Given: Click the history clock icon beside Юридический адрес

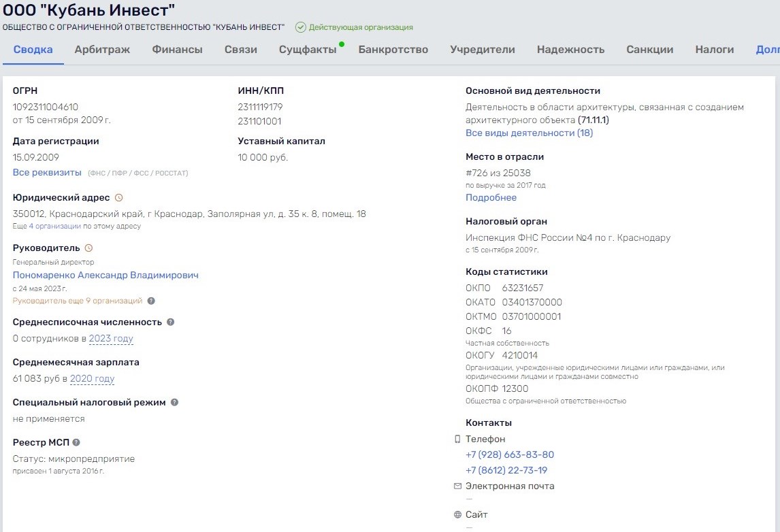Looking at the screenshot, I should 119,198.
